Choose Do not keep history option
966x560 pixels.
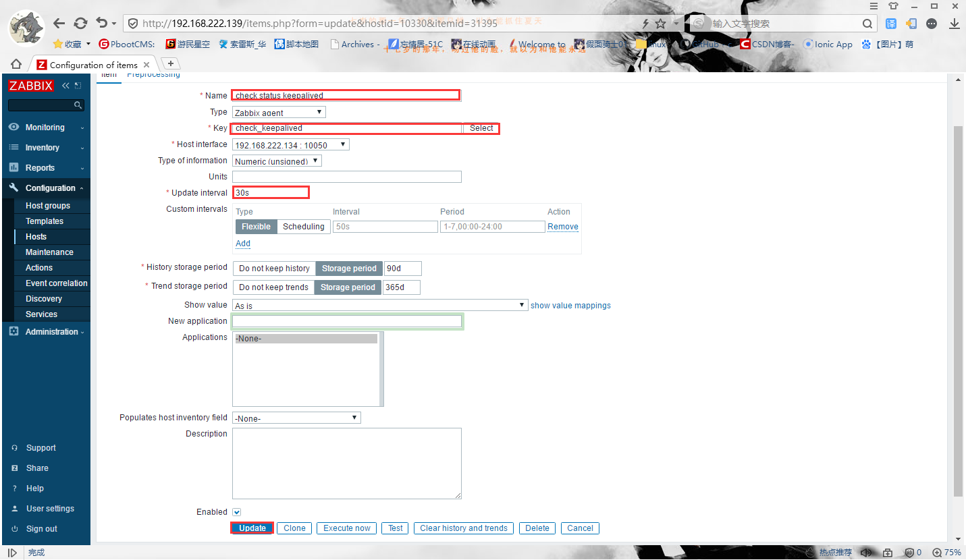(274, 269)
